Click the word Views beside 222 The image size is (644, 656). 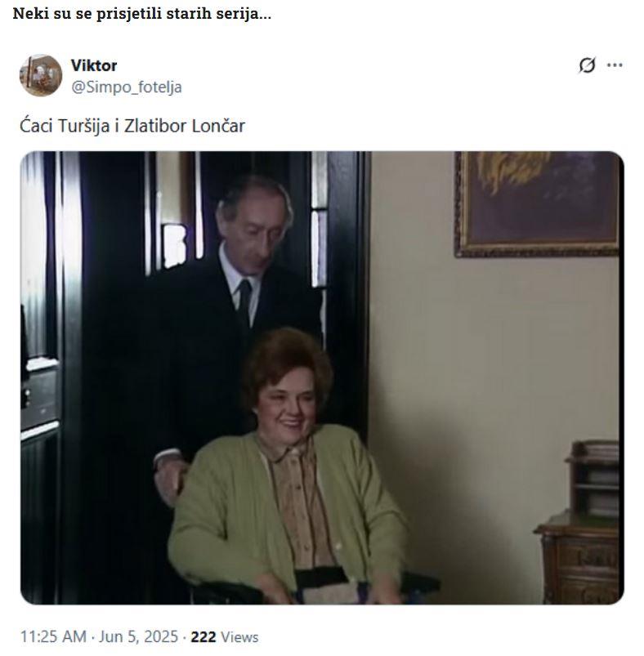pyautogui.click(x=239, y=637)
